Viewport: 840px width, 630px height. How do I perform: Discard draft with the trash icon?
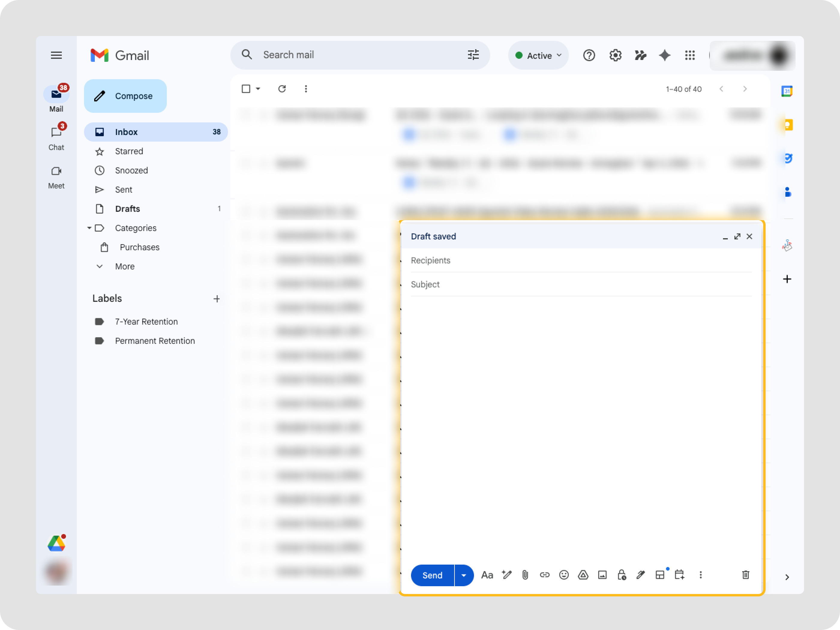click(x=745, y=575)
